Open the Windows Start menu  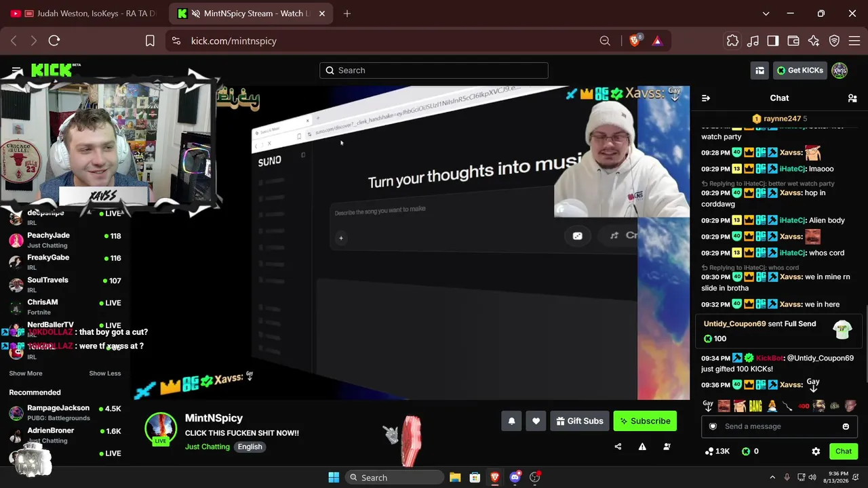coord(334,477)
